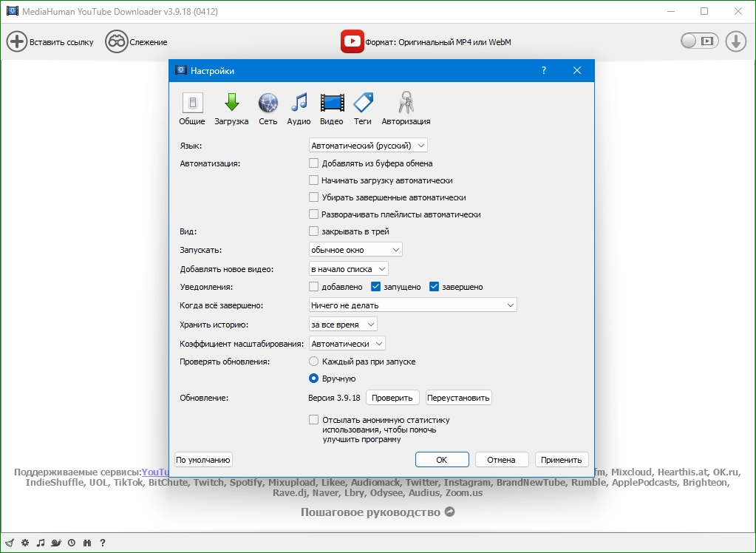756x553 pixels.
Task: Click the 'Версия 3.9.18' version text
Action: coord(334,398)
